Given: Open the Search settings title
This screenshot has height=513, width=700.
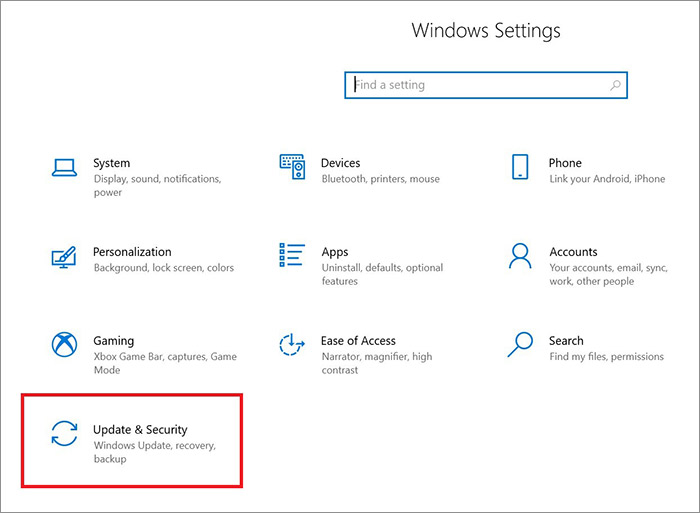Looking at the screenshot, I should 566,341.
